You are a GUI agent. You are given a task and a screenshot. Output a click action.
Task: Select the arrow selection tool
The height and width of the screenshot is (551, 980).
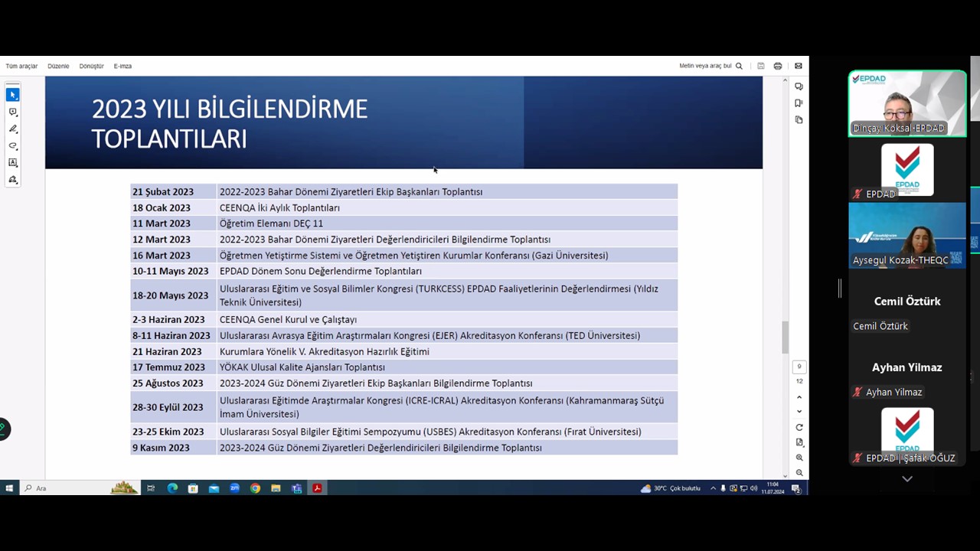point(13,95)
